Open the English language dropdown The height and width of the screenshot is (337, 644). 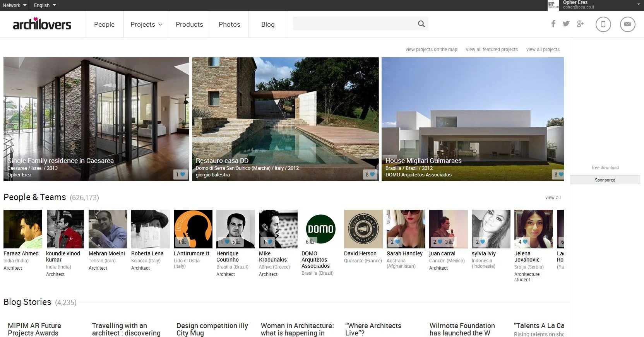(x=45, y=5)
